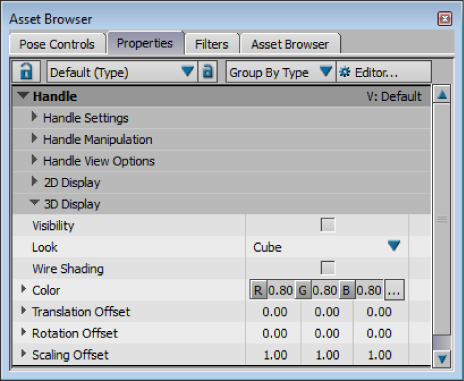The image size is (464, 381).
Task: Click the Visibility label
Action: point(53,226)
